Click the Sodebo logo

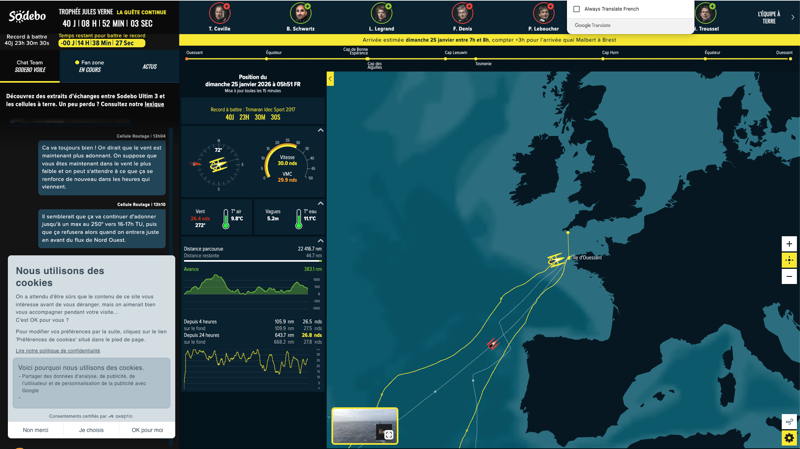point(27,16)
